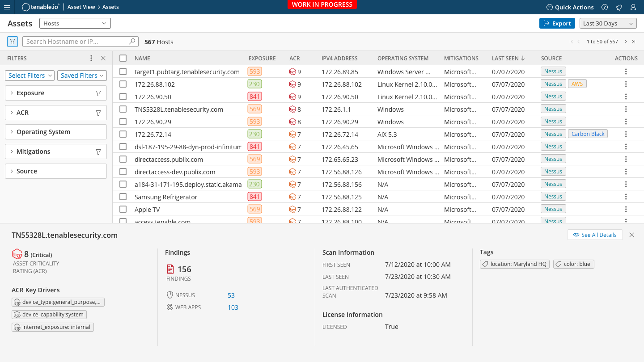Open actions menu for Samsung Refrigerator row
The width and height of the screenshot is (644, 362).
(x=626, y=197)
